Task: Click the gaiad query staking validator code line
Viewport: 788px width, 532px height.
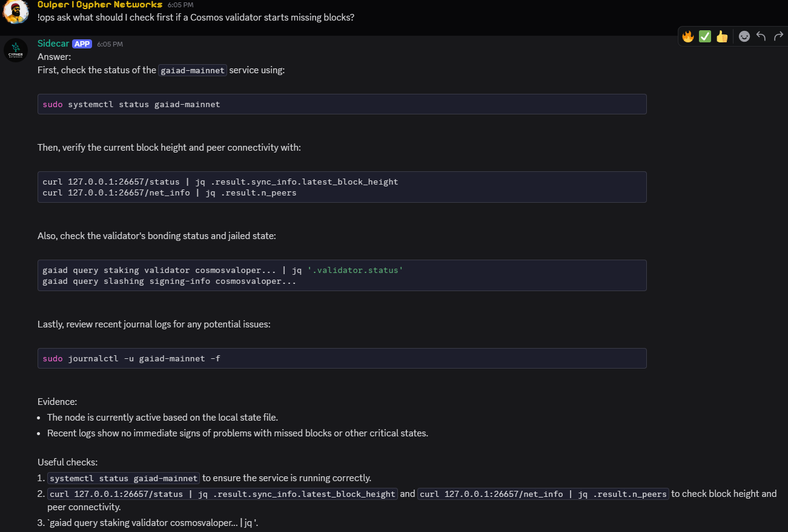Action: point(223,270)
